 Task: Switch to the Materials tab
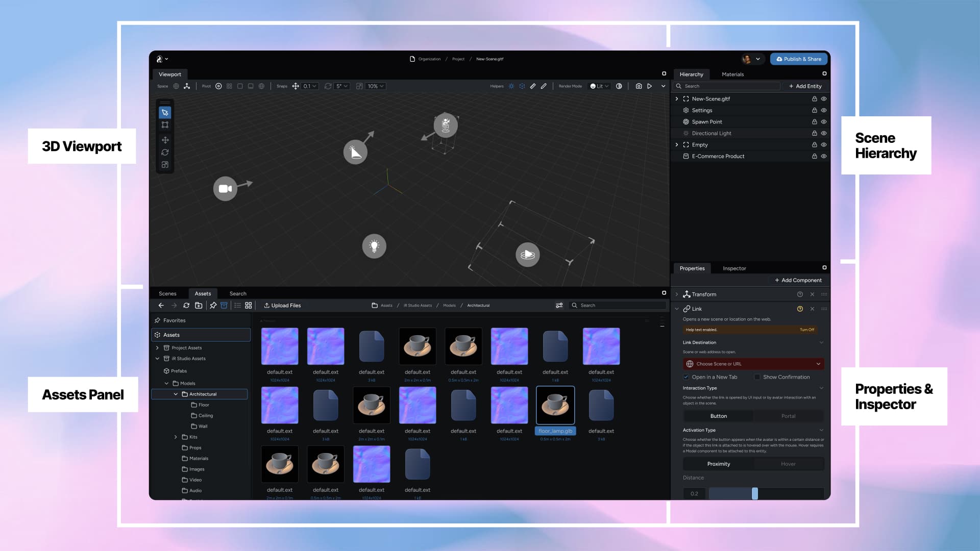(732, 74)
